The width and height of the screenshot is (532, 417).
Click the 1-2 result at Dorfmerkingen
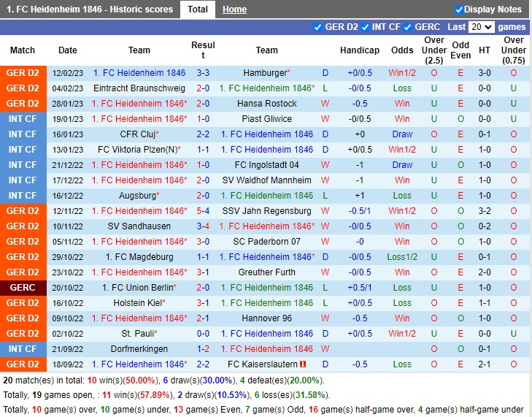[203, 349]
